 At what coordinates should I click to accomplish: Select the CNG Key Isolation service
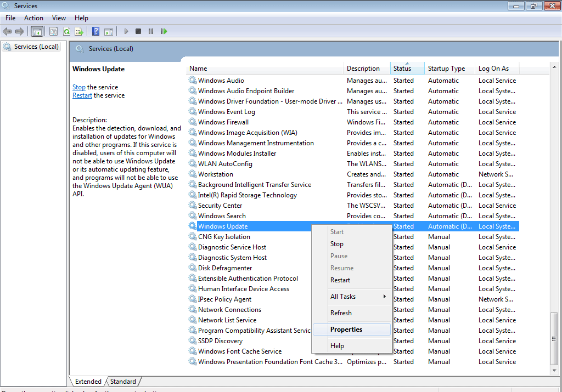[x=353, y=237]
